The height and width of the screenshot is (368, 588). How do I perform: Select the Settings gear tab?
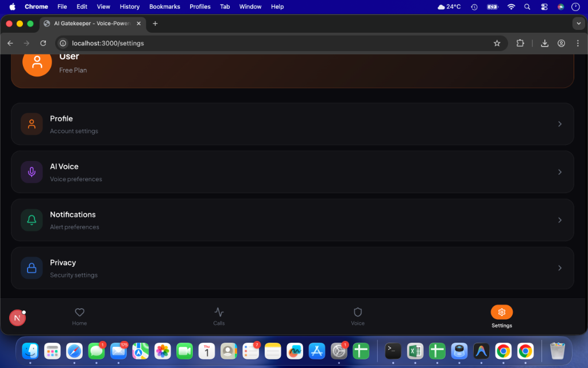tap(501, 312)
